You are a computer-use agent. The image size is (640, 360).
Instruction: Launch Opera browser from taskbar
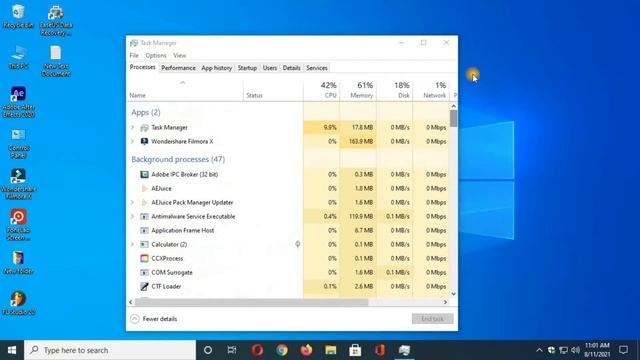[x=257, y=350]
